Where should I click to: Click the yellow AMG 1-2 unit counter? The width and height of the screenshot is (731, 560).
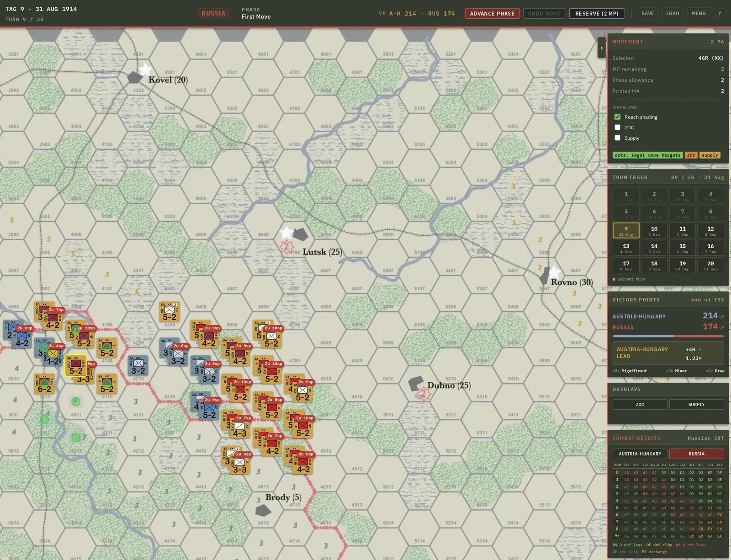pos(53,356)
